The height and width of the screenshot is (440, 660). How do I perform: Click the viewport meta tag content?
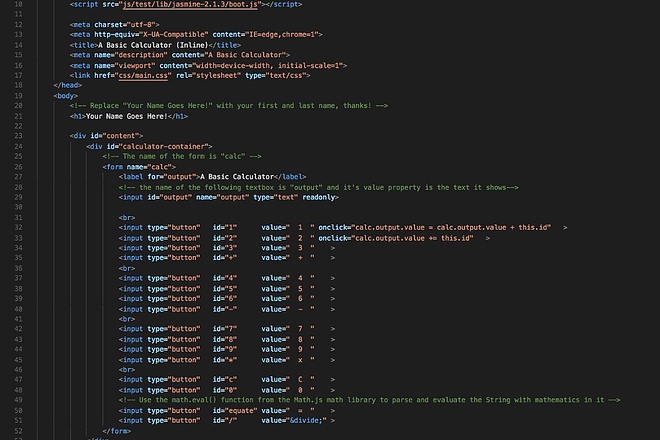pyautogui.click(x=251, y=66)
